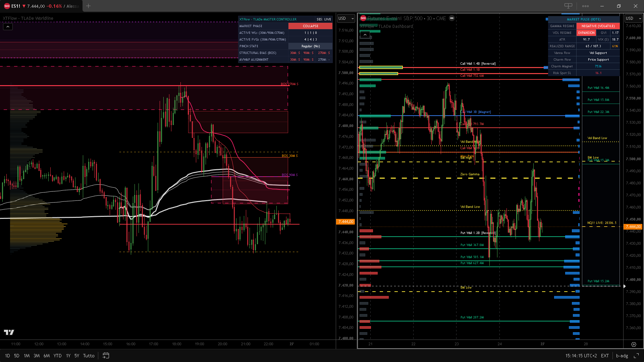Viewport: 644px width, 362px height.
Task: Set range to 6M
Action: 47,356
